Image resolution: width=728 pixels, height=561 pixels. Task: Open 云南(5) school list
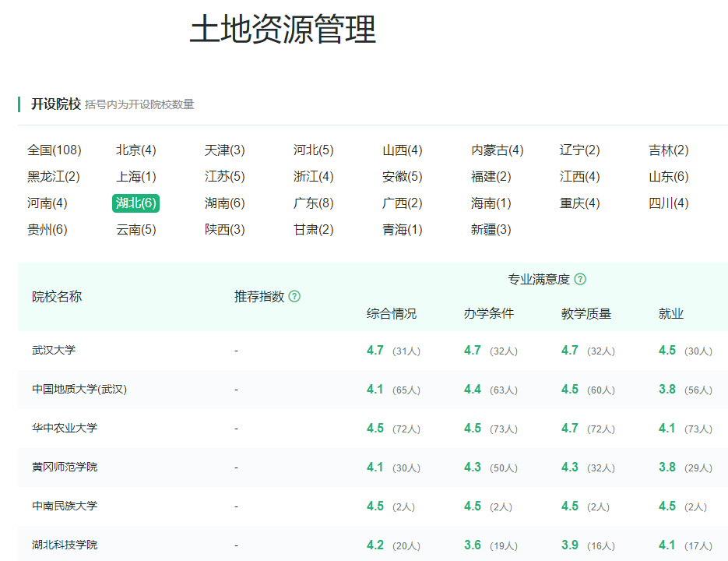coord(136,230)
